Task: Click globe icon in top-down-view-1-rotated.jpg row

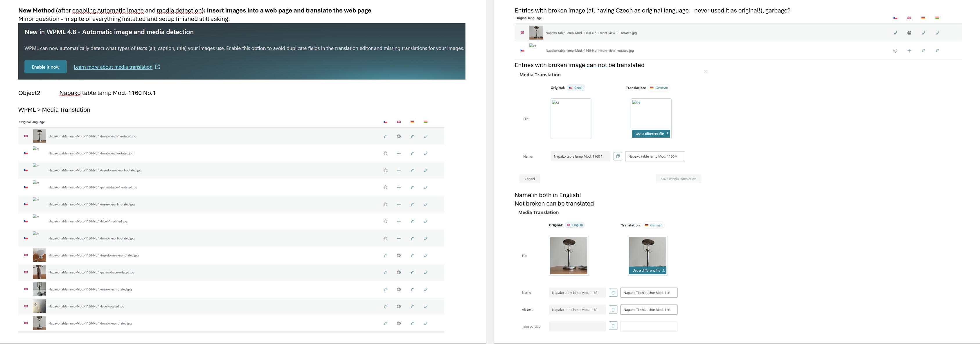Action: pos(385,170)
